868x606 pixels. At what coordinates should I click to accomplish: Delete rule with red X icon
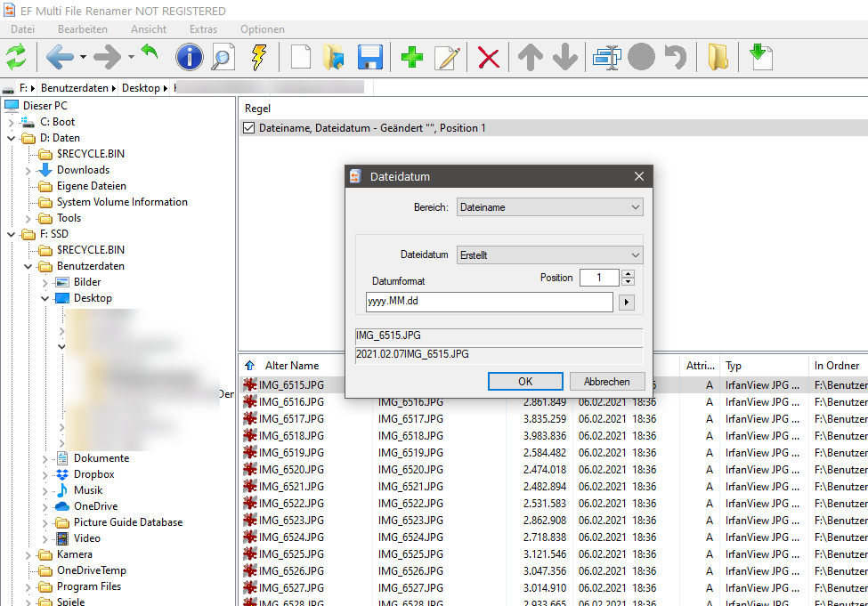tap(488, 58)
